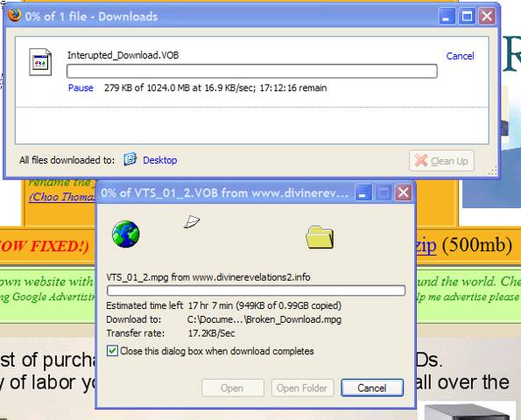Screen dimensions: 521x420
Task: Click the Choo Thomas link on the page
Action: (61, 197)
